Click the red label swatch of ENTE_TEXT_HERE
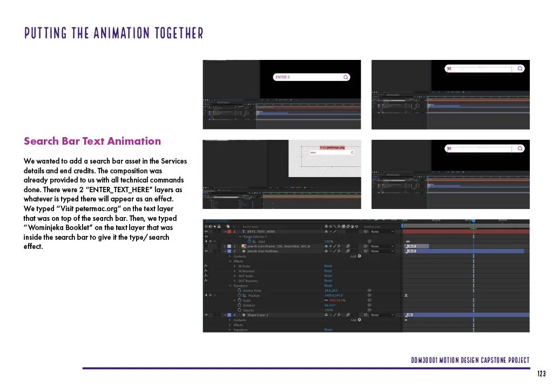This screenshot has width=553, height=392. click(x=229, y=232)
